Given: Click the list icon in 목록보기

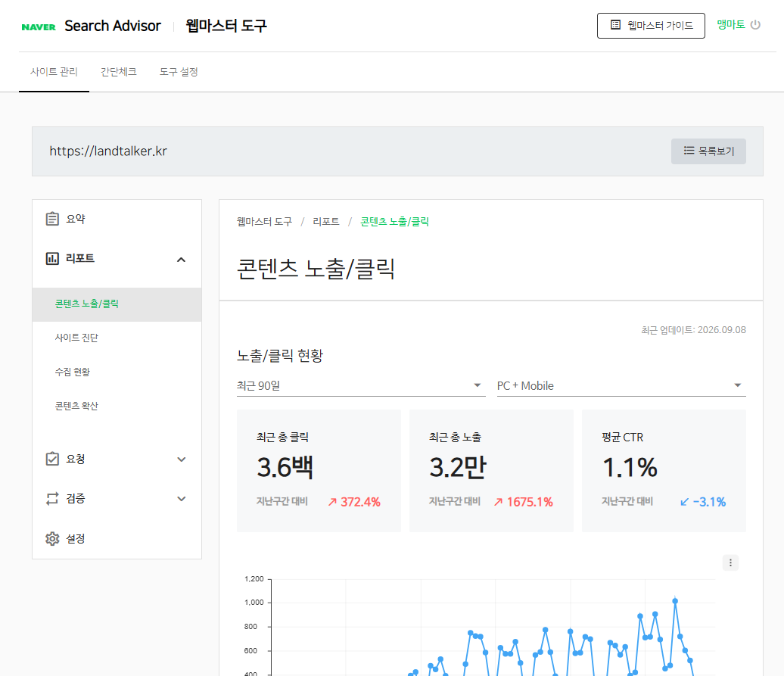Looking at the screenshot, I should [689, 151].
